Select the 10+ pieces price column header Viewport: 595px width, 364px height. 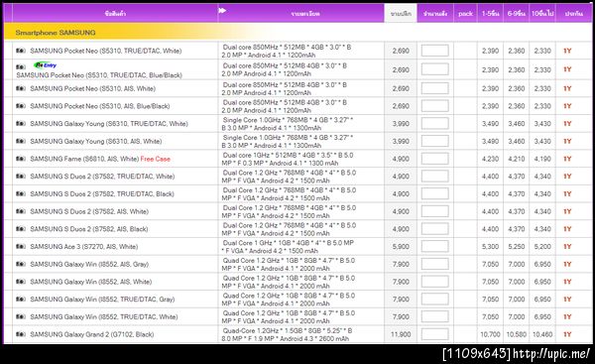coord(542,13)
